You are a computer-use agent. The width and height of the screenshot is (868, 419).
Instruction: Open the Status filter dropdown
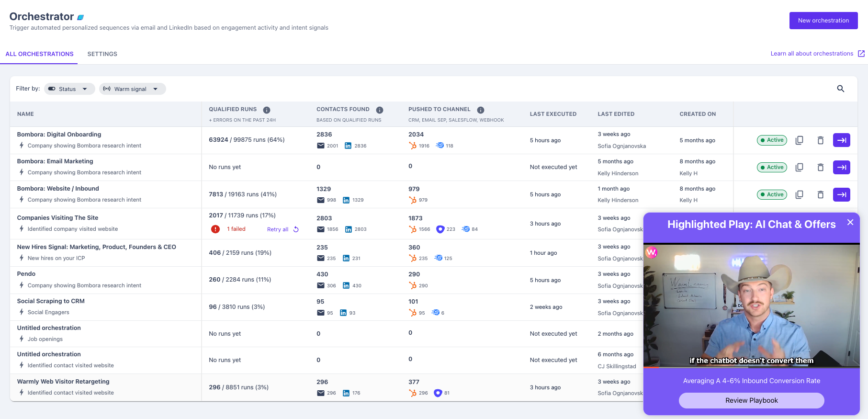coord(69,89)
